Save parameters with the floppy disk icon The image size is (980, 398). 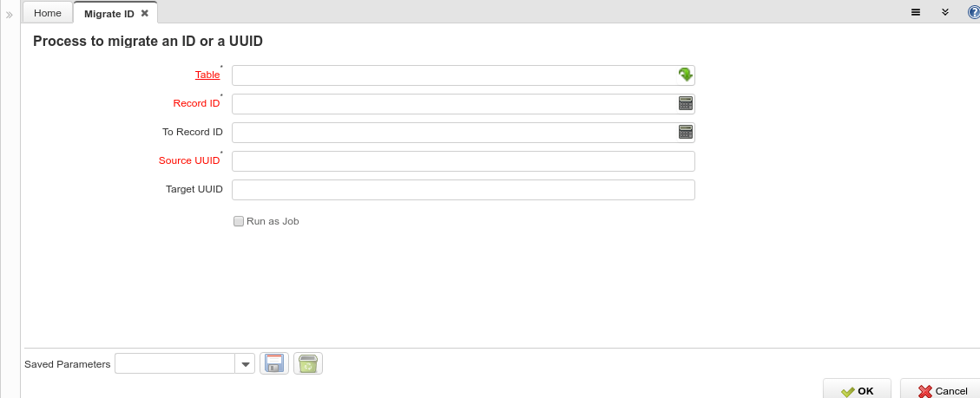[274, 363]
